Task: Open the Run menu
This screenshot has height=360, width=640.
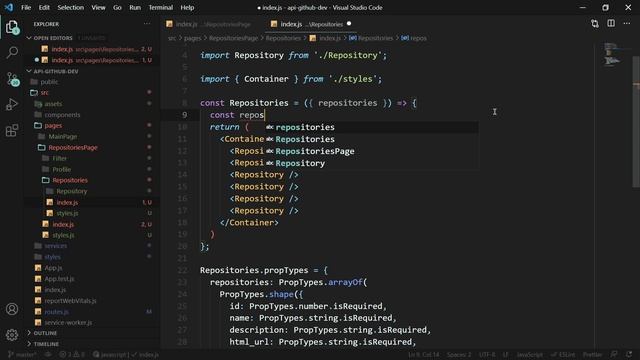Action: click(135, 7)
